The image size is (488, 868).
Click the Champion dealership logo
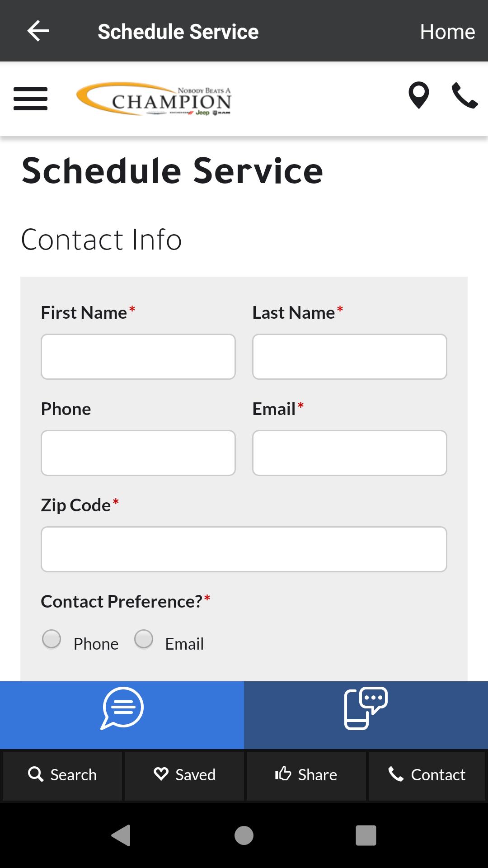(154, 99)
